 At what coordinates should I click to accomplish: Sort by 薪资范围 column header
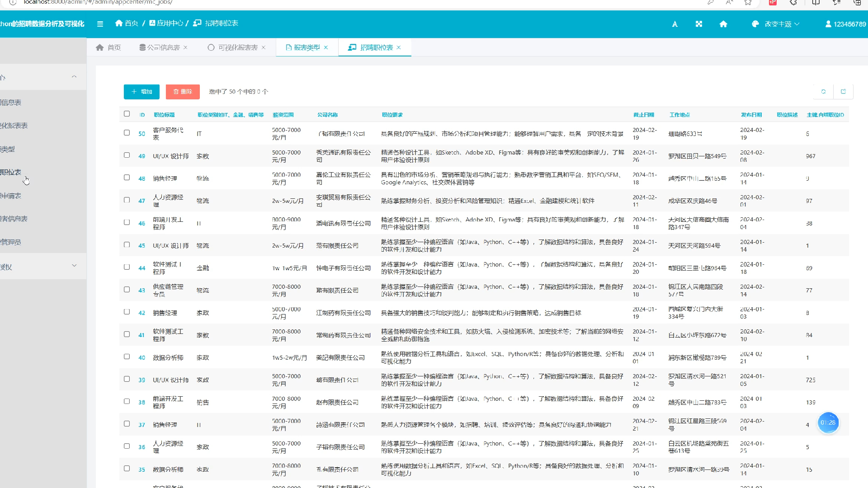[283, 115]
